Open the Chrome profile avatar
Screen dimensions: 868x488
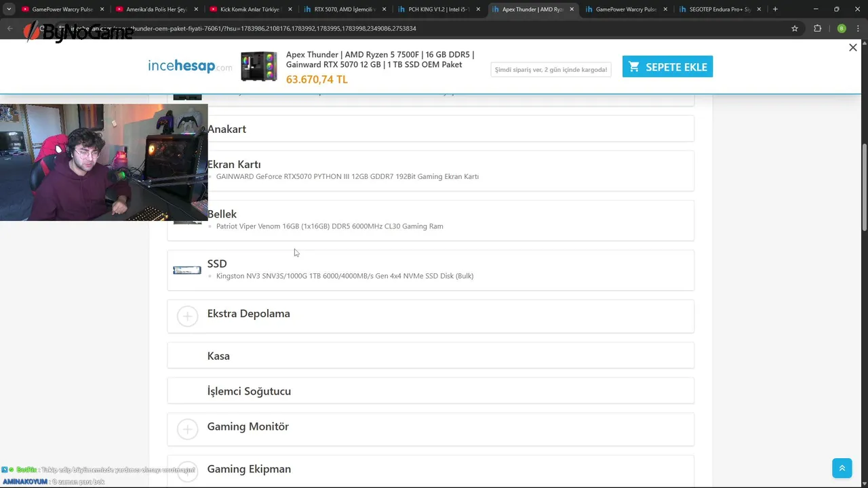click(842, 28)
